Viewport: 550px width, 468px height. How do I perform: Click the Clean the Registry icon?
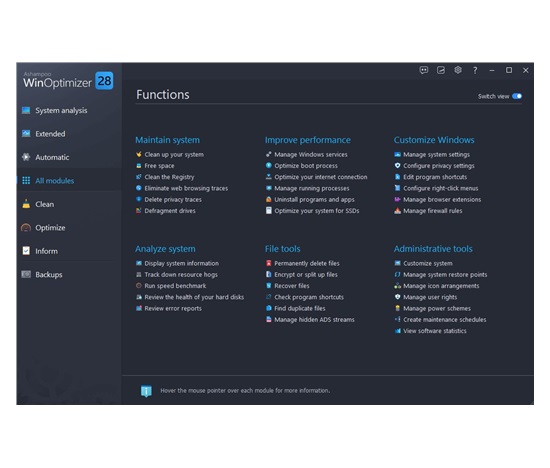[139, 177]
